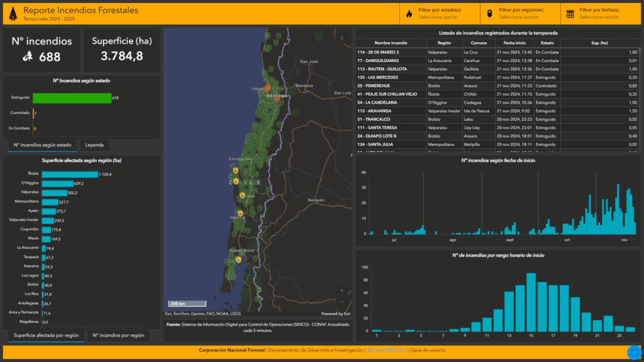Click the email link in the footer
Image resolution: width=644 pixels, height=362 pixels.
pos(386,349)
